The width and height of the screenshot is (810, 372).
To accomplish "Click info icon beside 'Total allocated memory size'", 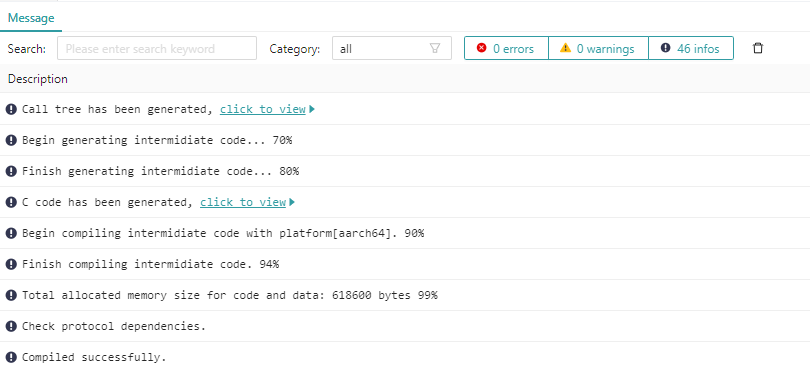I will click(x=11, y=295).
